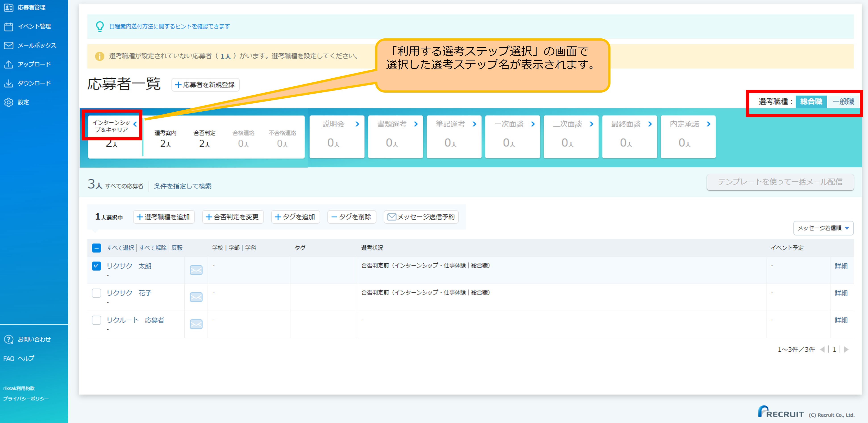This screenshot has width=868, height=423.
Task: Expand the 内定承諾 step card
Action: click(x=709, y=124)
